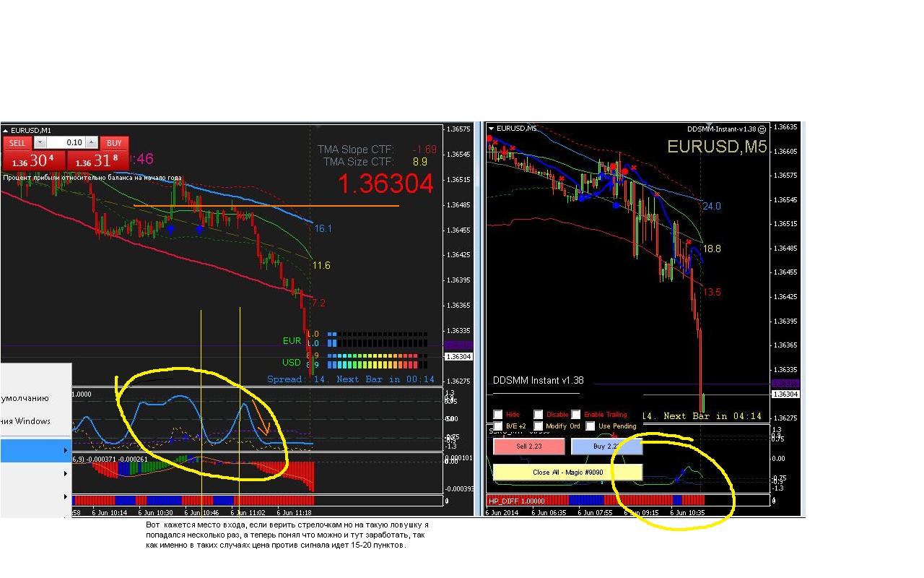This screenshot has width=924, height=578.
Task: Enable the B/E +2 checkbox
Action: tap(498, 426)
